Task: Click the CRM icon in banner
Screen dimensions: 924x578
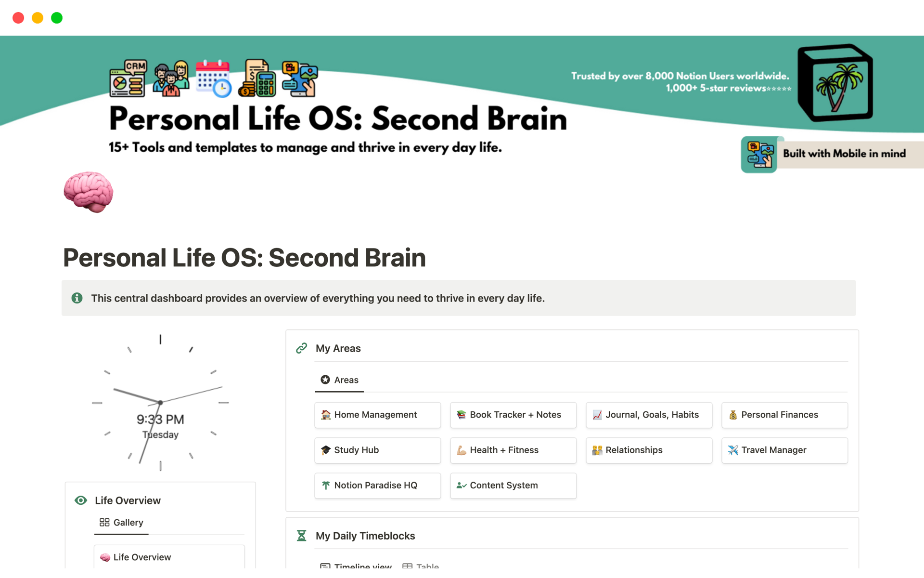Action: (128, 79)
